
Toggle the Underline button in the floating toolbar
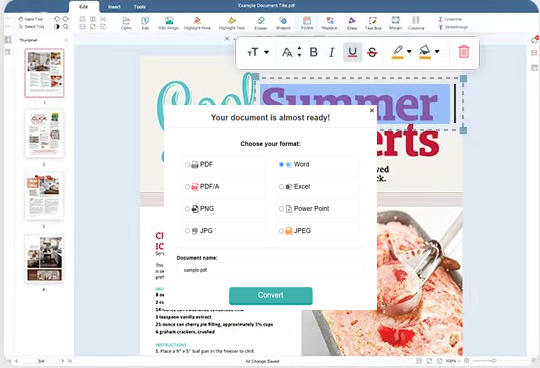pyautogui.click(x=352, y=52)
